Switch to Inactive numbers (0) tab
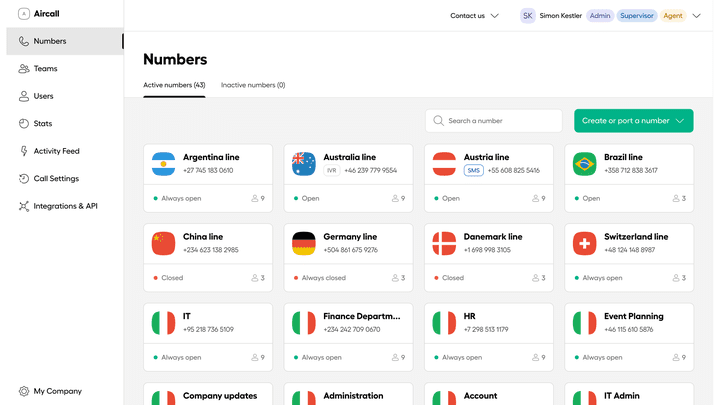Screen dimensions: 720x405 point(253,85)
